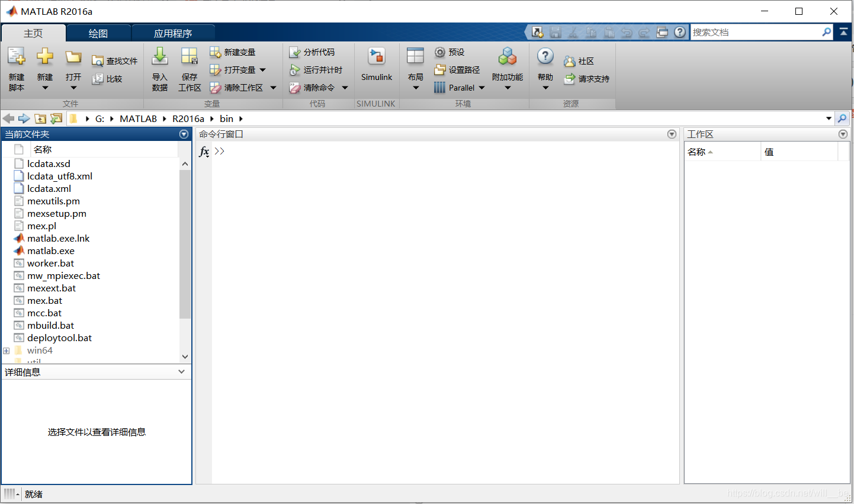Click the G: drive segment in the path
This screenshot has width=854, height=504.
click(x=100, y=118)
